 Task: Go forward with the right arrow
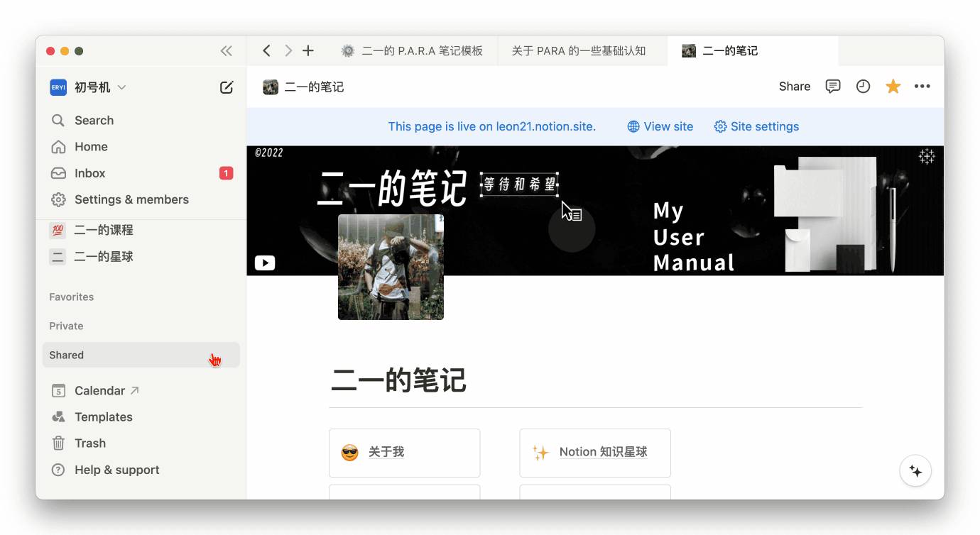[x=288, y=50]
